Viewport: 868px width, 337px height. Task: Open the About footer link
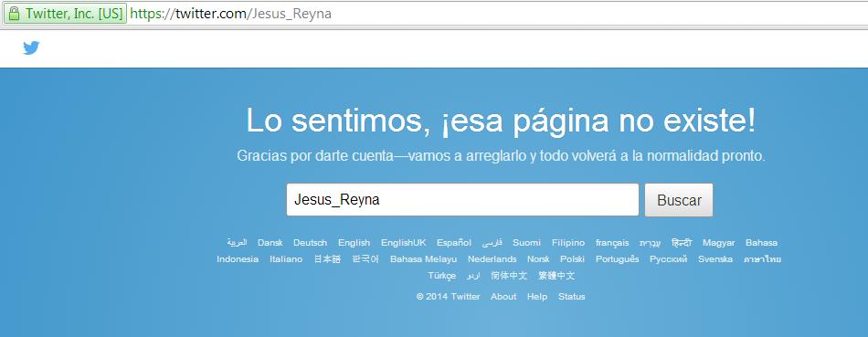pyautogui.click(x=503, y=297)
